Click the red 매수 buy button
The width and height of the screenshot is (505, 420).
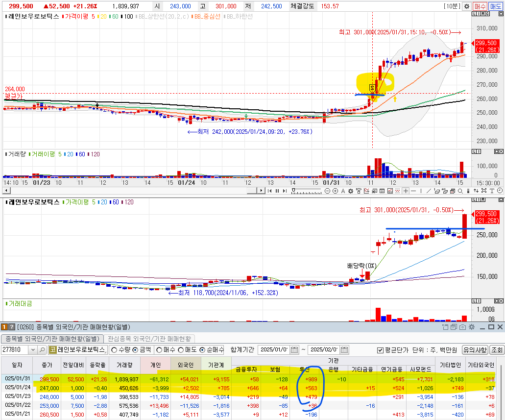click(480, 6)
